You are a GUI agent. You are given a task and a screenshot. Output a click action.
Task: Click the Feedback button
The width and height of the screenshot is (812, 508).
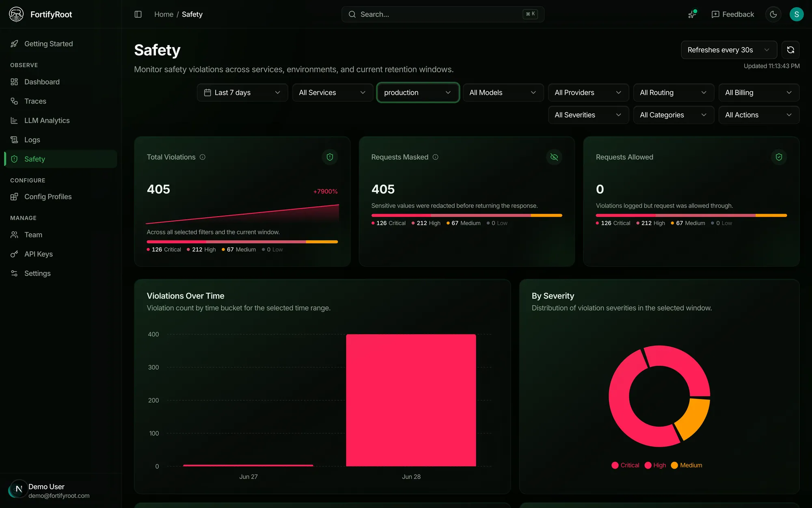(x=732, y=14)
